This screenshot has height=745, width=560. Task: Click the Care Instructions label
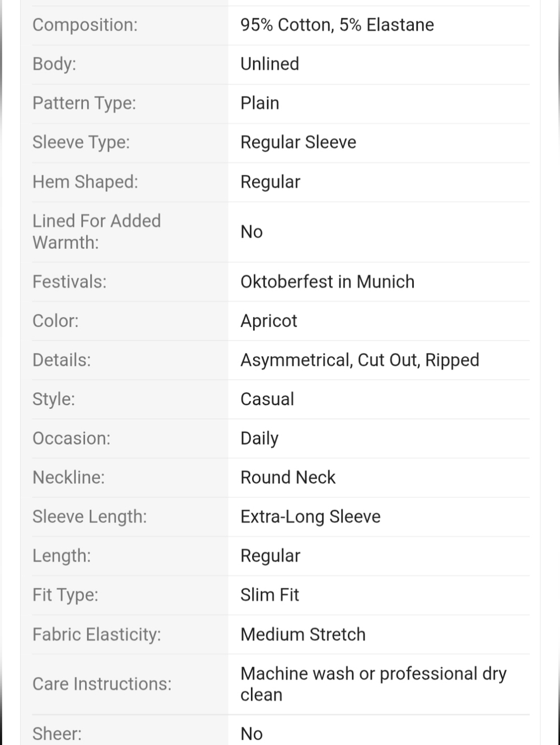pos(102,684)
